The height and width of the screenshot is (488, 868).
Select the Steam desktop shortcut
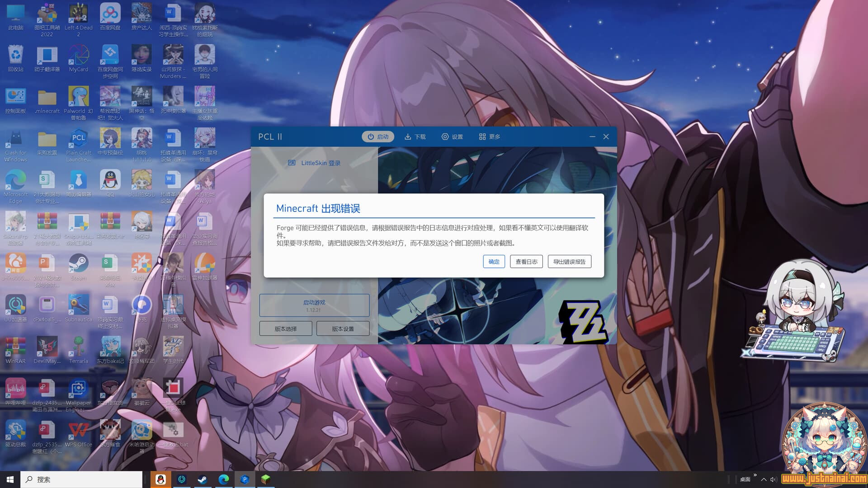coord(78,267)
